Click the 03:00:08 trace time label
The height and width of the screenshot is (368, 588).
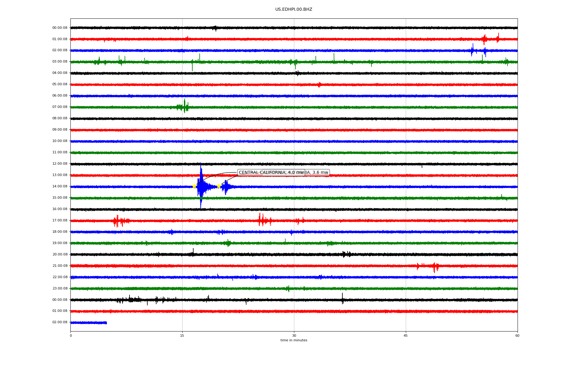[60, 62]
